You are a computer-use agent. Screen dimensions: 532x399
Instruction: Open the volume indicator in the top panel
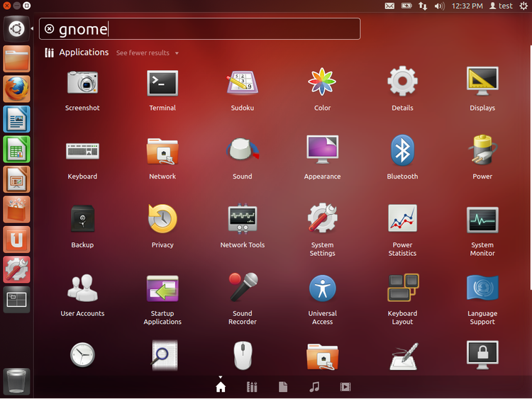(x=439, y=6)
